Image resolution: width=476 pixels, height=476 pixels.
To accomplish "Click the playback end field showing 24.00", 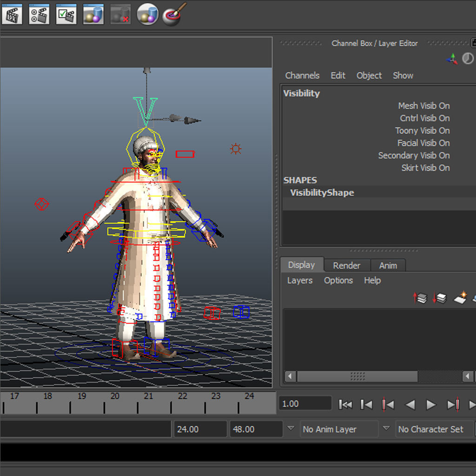I will coord(200,429).
